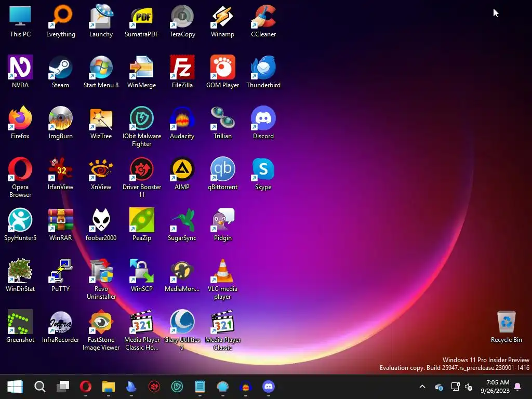Viewport: 532px width, 399px height.
Task: Click the SugarSync shortcut
Action: tap(182, 224)
